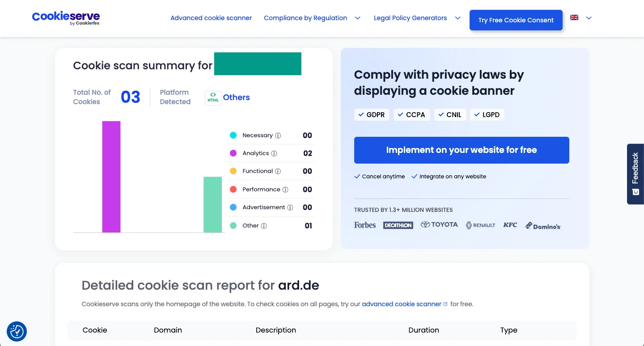
Task: Click the Advertisement info icon
Action: pos(290,207)
